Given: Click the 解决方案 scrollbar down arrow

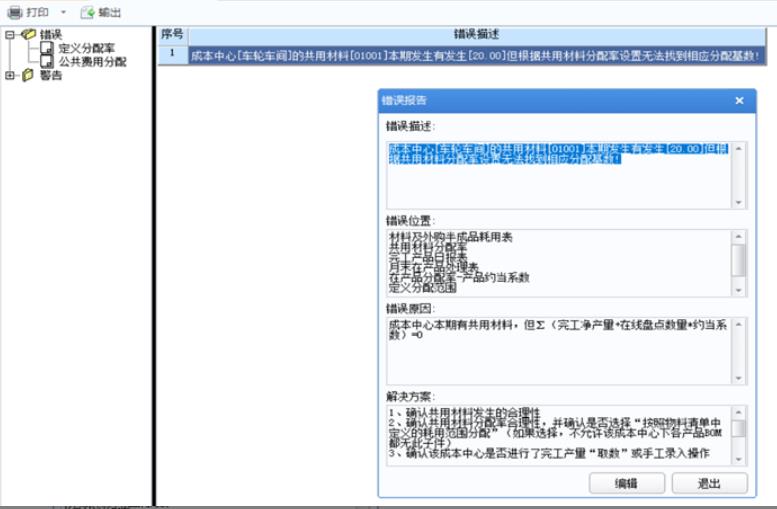Looking at the screenshot, I should pos(739,457).
